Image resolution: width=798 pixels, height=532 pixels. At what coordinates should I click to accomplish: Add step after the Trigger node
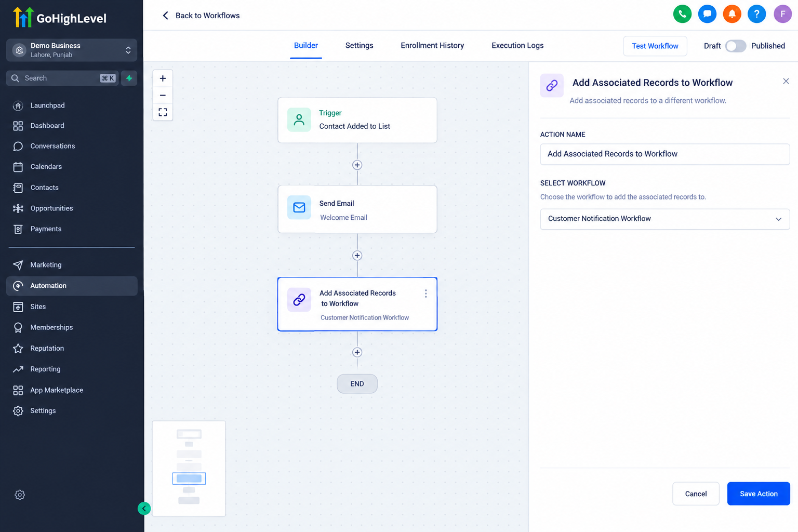pos(357,165)
